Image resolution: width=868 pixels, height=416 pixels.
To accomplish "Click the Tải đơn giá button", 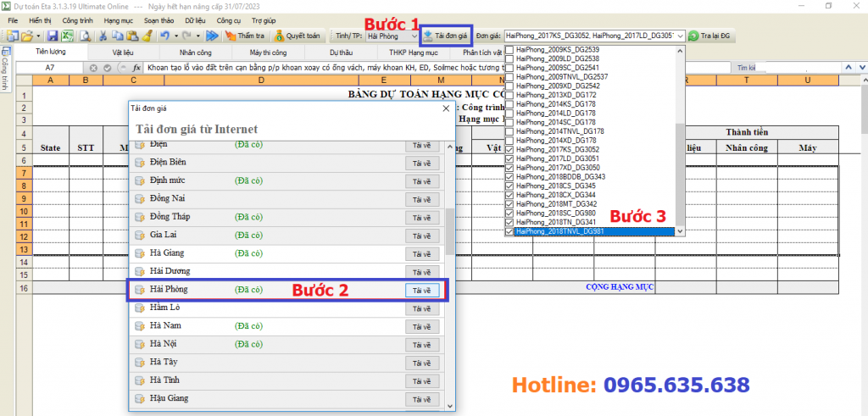I will (x=446, y=36).
